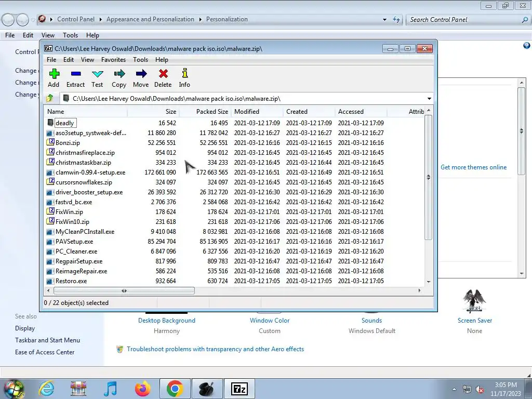The image size is (532, 399).
Task: Click the Control Panel help icon
Action: [x=527, y=46]
